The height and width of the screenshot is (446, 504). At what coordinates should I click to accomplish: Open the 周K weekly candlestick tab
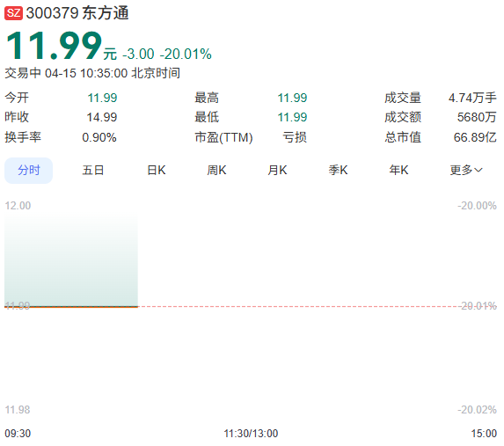point(216,171)
